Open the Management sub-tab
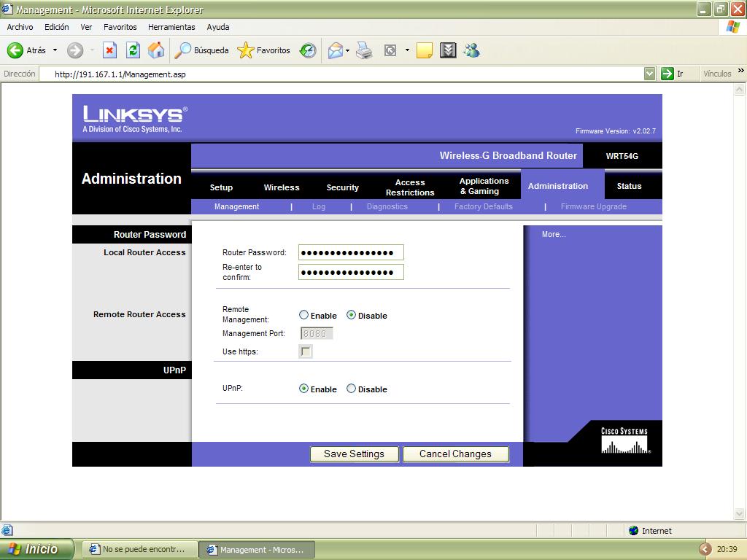Viewport: 747px width, 560px height. tap(237, 206)
